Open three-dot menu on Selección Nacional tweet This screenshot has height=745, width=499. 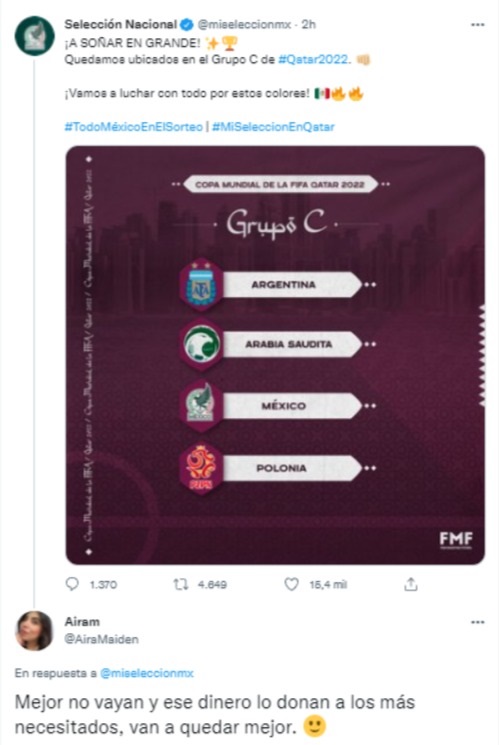pyautogui.click(x=477, y=25)
